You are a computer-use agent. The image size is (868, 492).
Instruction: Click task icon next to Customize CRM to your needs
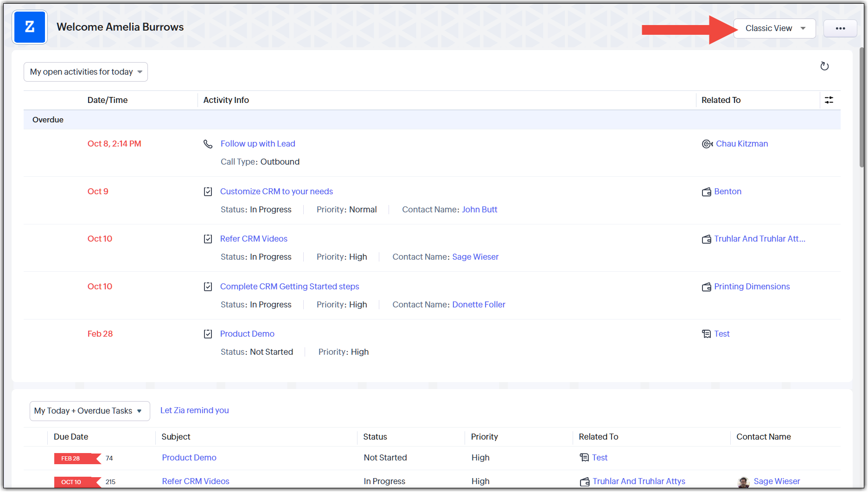click(x=208, y=192)
